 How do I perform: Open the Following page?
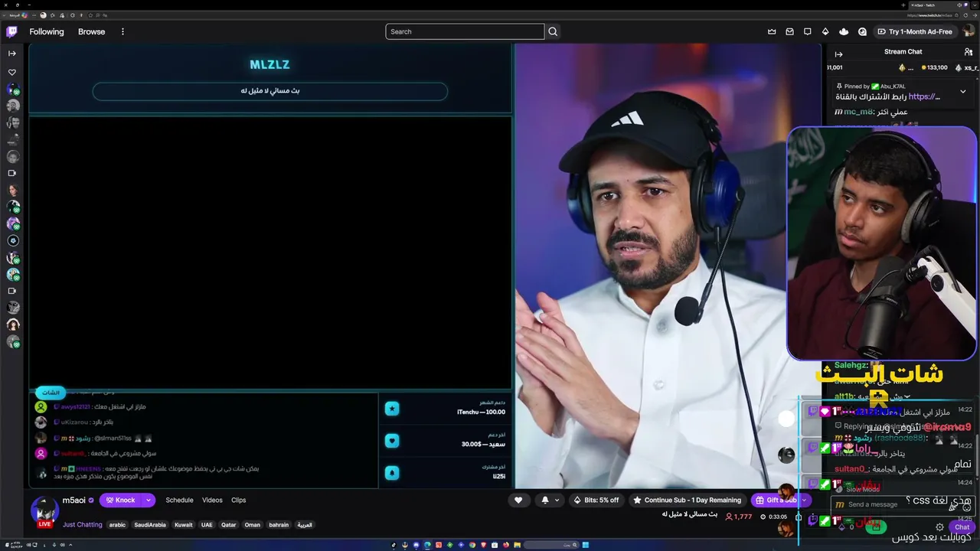point(47,31)
